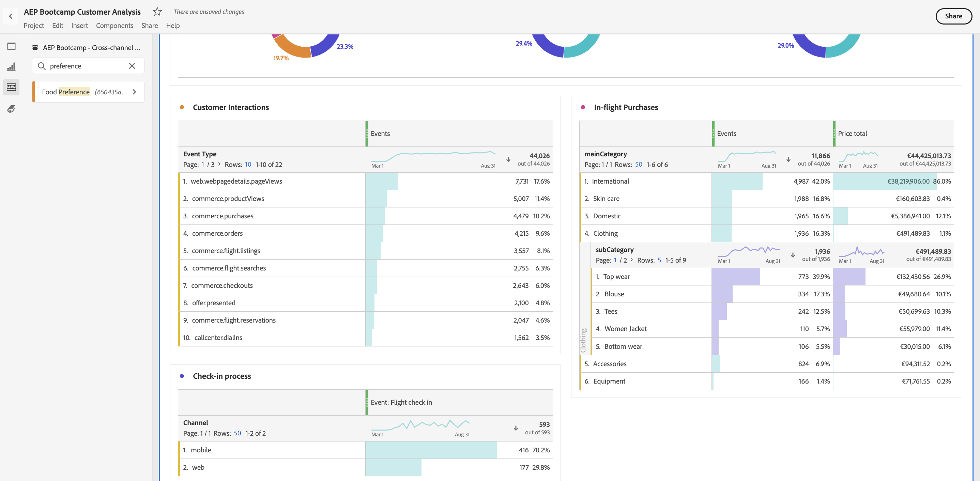Click the back arrow beside the project title
The height and width of the screenshot is (481, 980).
(x=11, y=16)
